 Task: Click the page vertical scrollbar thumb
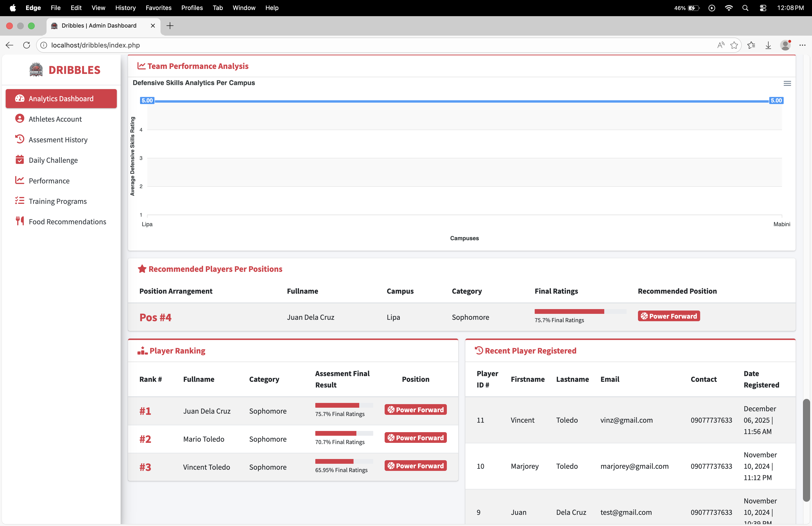tap(806, 450)
